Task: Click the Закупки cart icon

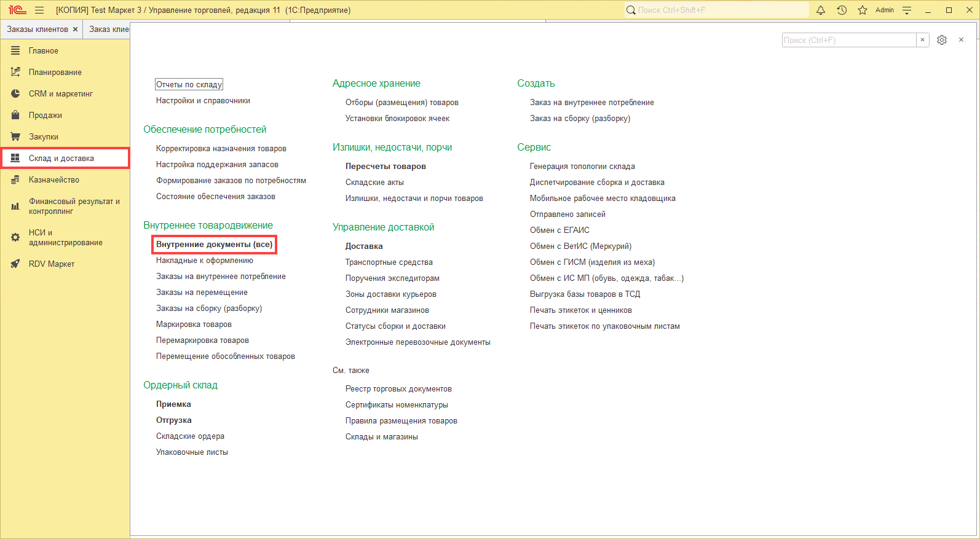Action: click(x=15, y=136)
